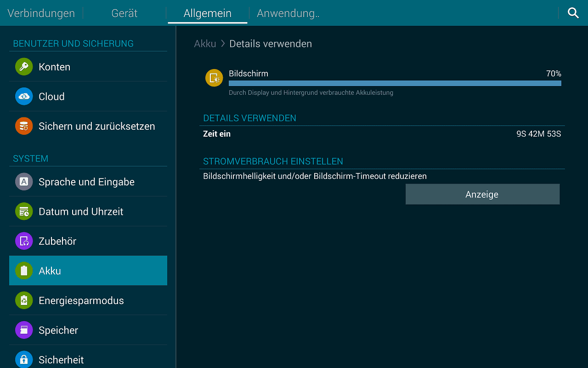The width and height of the screenshot is (588, 368).
Task: Select the Sprache und Eingabe label
Action: [86, 182]
